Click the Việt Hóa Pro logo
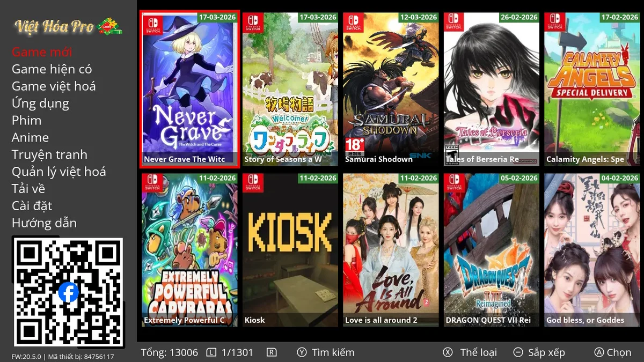 point(68,25)
